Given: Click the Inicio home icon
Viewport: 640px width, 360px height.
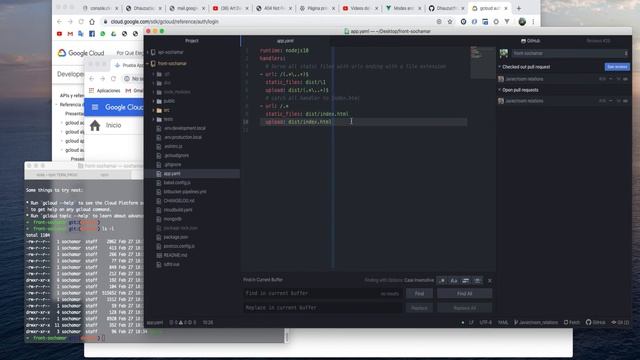Looking at the screenshot, I should pos(95,125).
